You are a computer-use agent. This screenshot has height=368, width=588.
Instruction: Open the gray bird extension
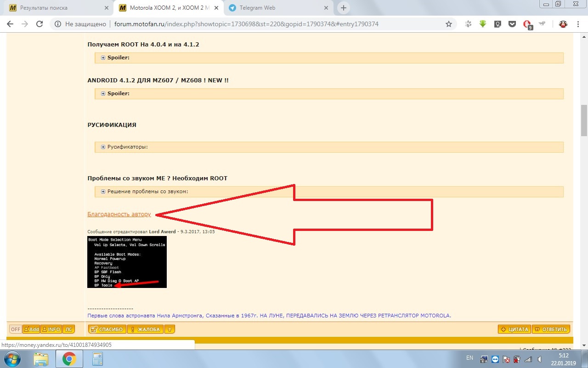pos(542,24)
